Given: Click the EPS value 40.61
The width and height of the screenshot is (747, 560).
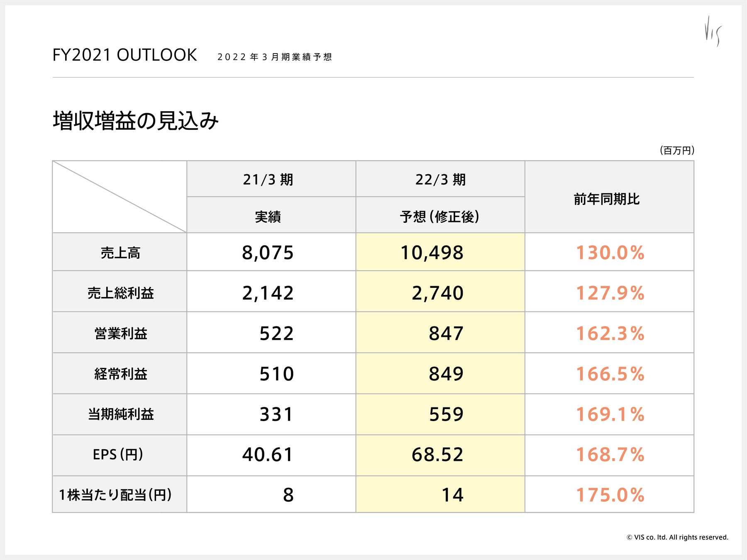Looking at the screenshot, I should (268, 455).
